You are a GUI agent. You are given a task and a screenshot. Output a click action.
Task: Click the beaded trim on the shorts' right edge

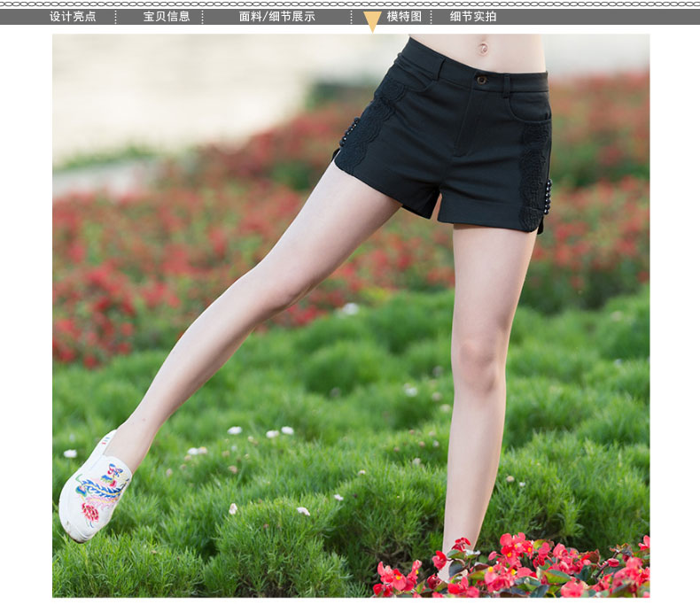tap(548, 195)
